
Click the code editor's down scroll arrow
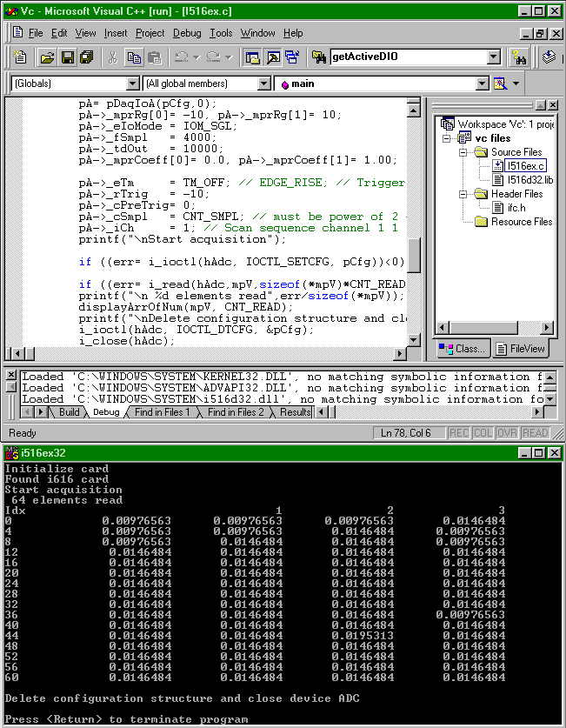[413, 340]
